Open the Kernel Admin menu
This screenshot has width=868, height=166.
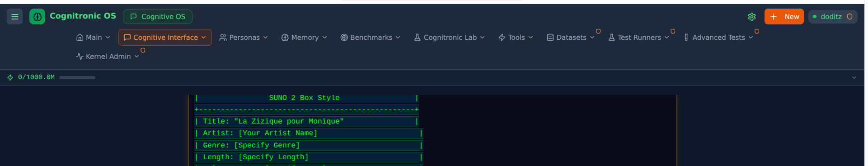[108, 57]
